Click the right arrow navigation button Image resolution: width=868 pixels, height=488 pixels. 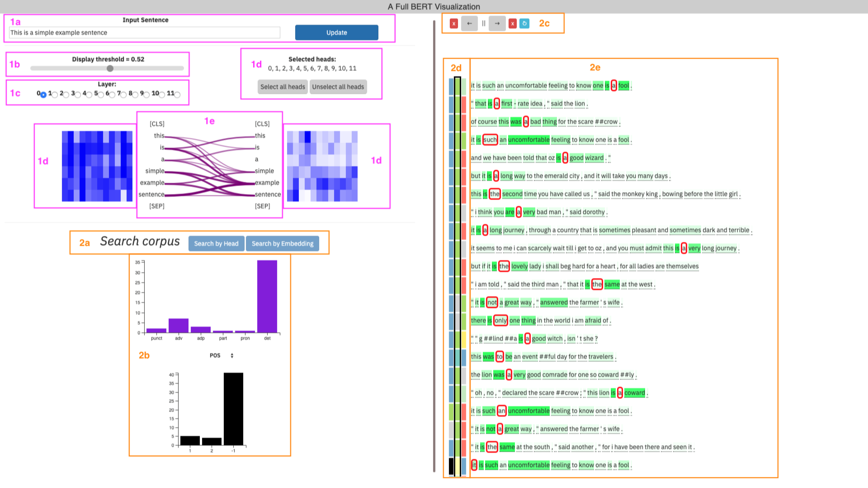(497, 23)
